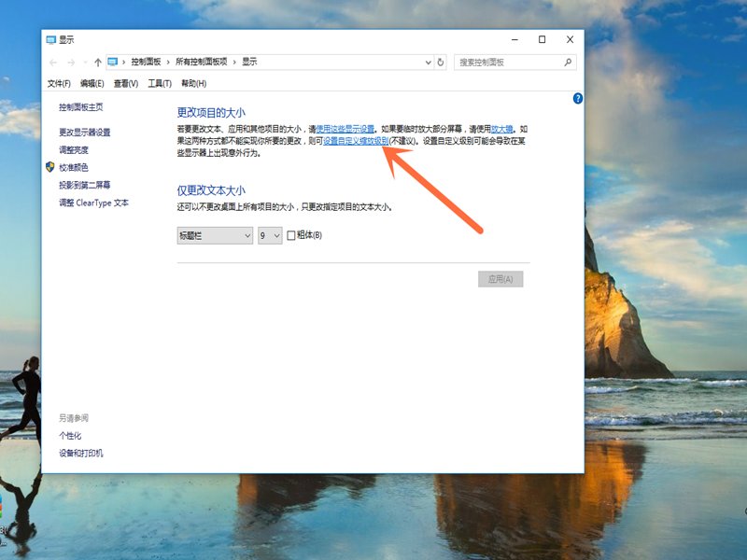Image resolution: width=747 pixels, height=560 pixels.
Task: Open the blue help question mark
Action: coord(577,99)
